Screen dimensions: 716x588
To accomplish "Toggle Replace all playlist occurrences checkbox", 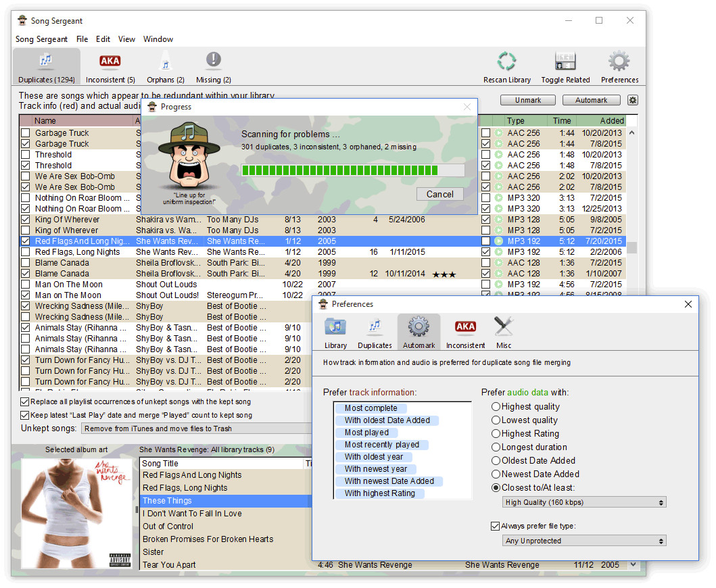I will pyautogui.click(x=25, y=402).
